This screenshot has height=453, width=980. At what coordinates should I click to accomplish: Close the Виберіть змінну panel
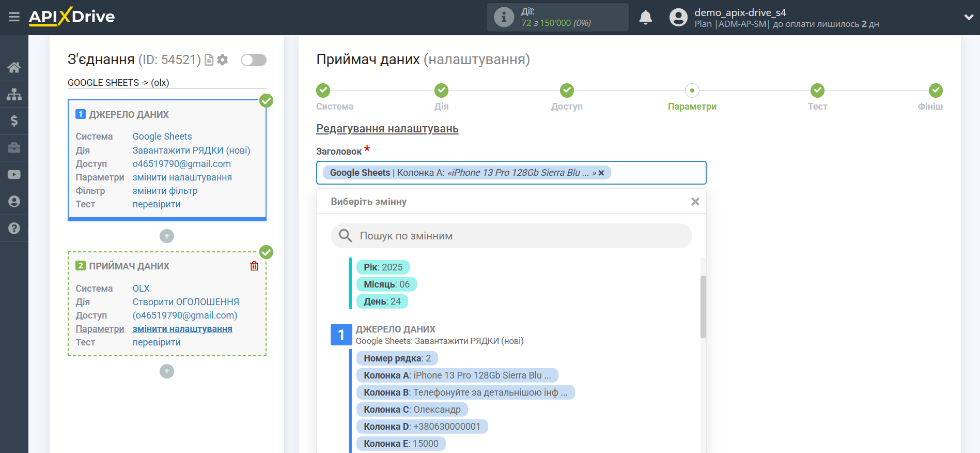coord(695,202)
